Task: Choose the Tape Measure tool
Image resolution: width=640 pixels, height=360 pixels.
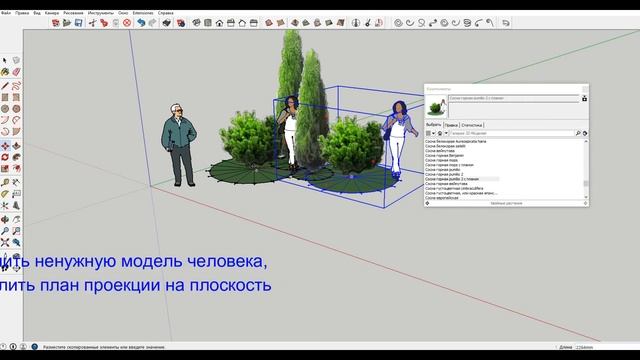Action: pos(5,182)
